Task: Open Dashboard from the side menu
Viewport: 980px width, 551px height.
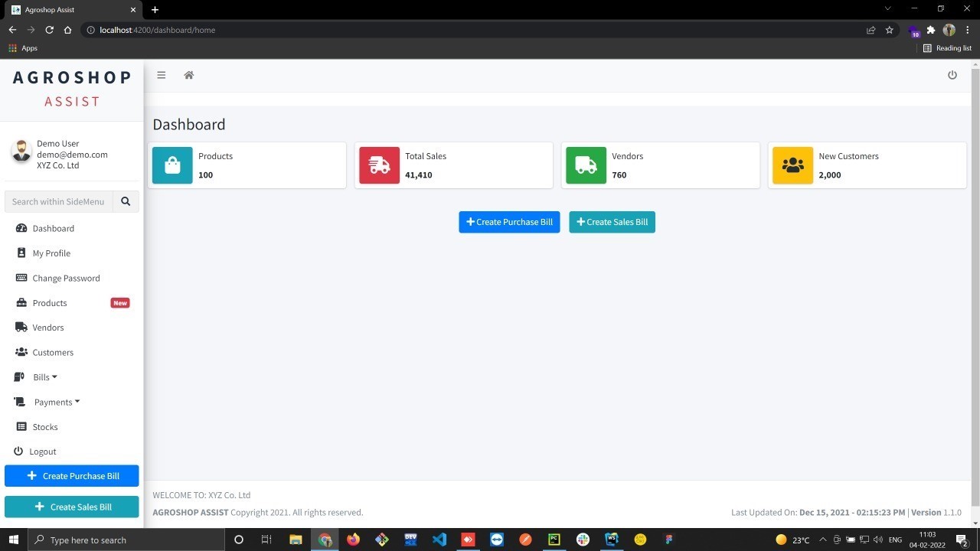Action: click(53, 228)
